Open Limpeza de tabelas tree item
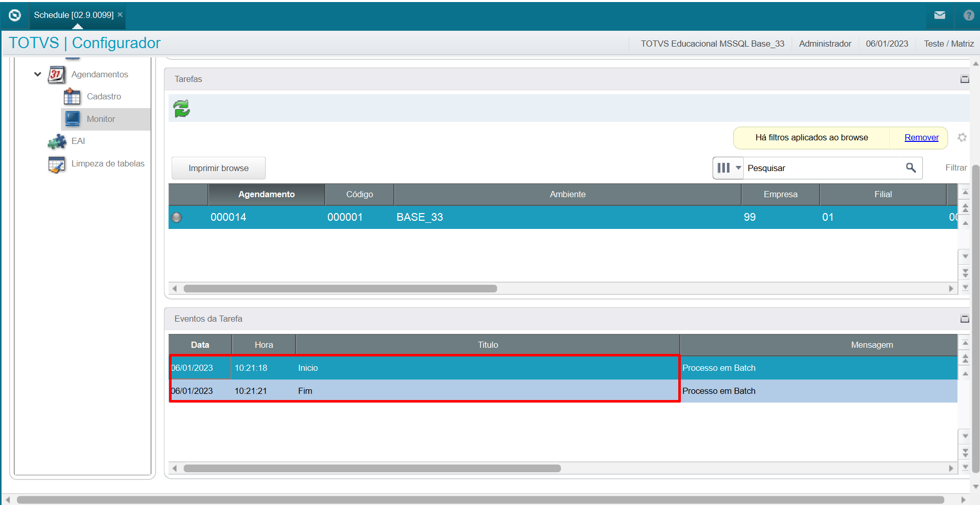The width and height of the screenshot is (980, 505). pyautogui.click(x=108, y=164)
